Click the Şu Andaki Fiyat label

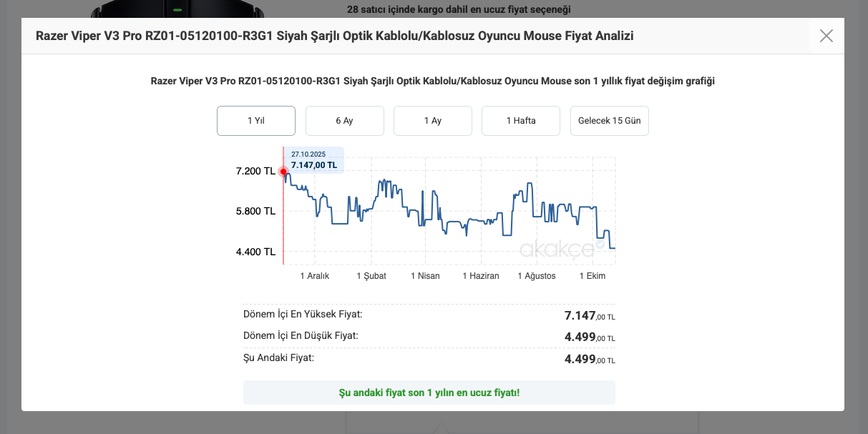pos(278,357)
